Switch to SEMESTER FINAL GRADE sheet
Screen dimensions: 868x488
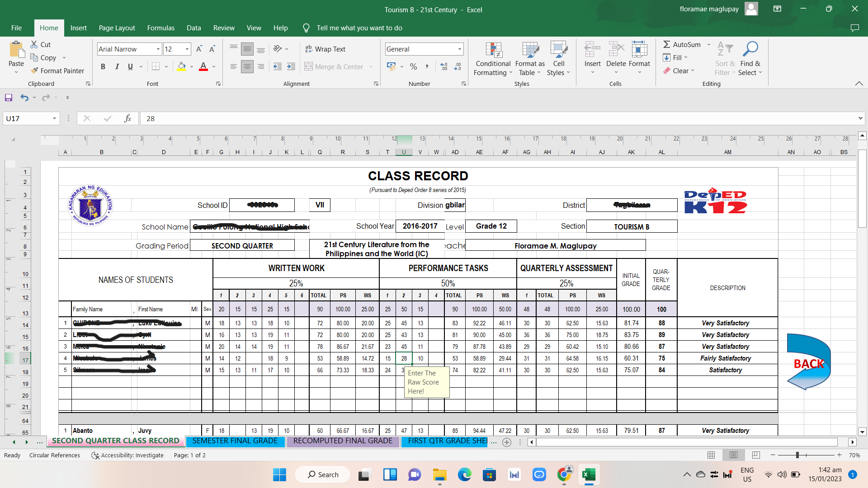(235, 441)
